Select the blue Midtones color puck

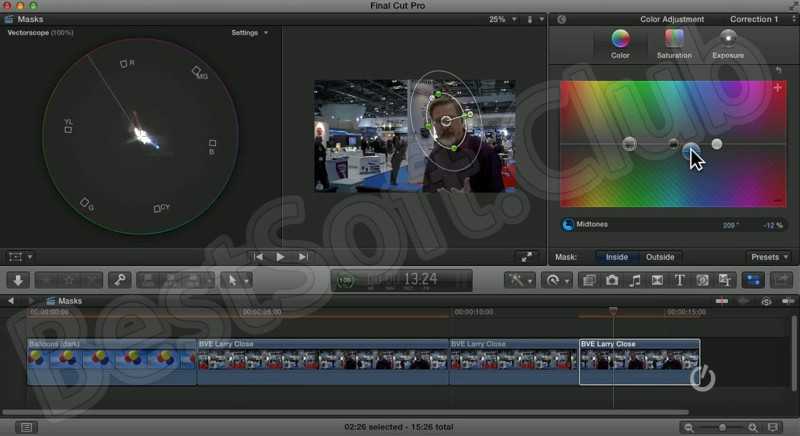(x=691, y=150)
